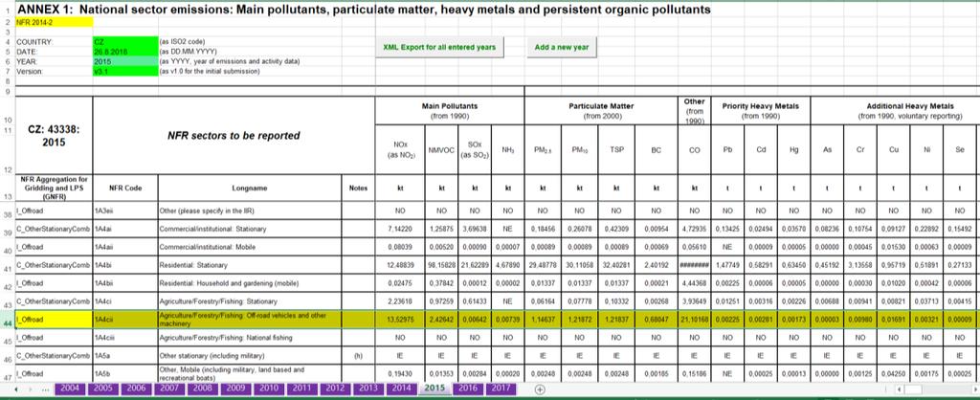980x400 pixels.
Task: Switch to the 2010 sheet tab
Action: [268, 389]
